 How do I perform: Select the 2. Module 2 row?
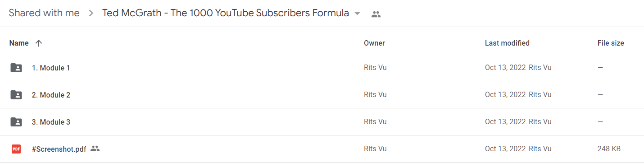[322, 95]
